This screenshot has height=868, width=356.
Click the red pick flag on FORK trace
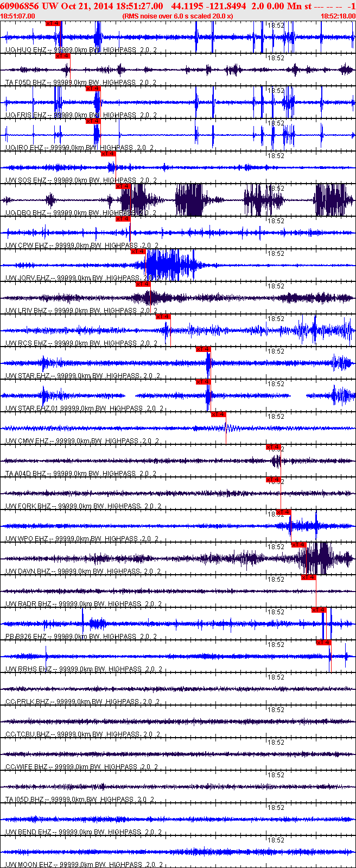[x=274, y=480]
